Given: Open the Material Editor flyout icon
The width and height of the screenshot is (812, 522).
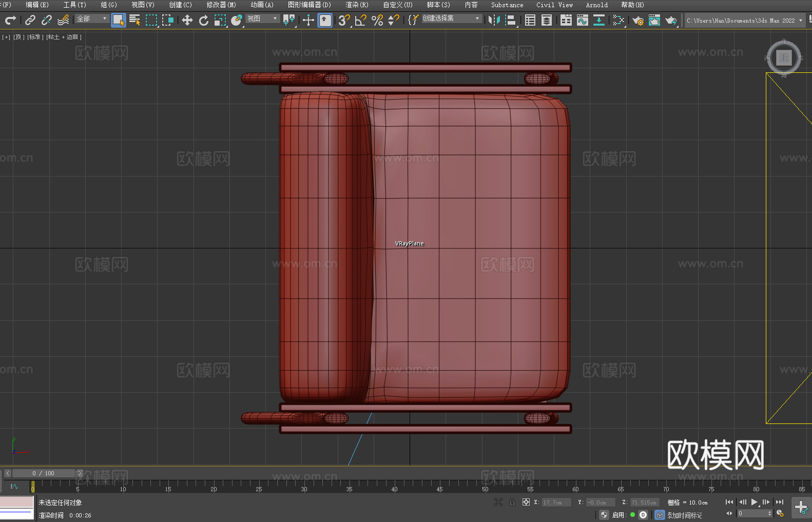Looking at the screenshot, I should [618, 20].
